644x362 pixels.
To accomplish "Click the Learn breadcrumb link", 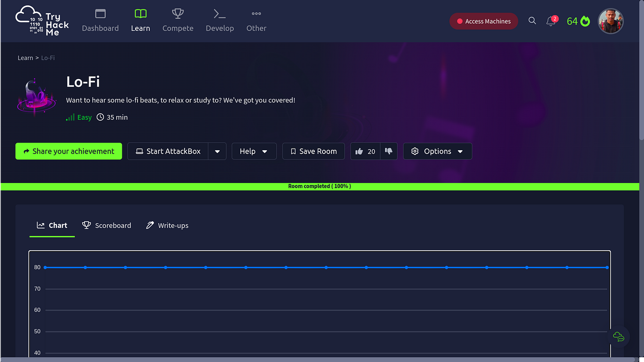I will 25,58.
